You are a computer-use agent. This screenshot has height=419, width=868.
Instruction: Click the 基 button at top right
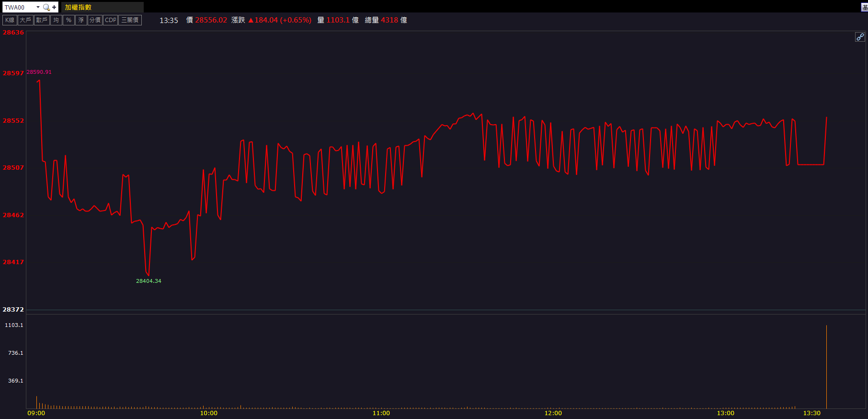(x=865, y=7)
